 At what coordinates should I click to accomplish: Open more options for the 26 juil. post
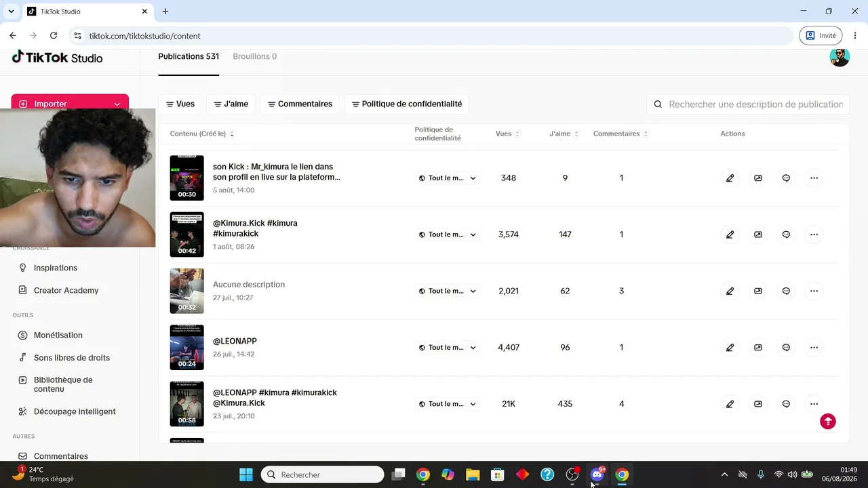click(814, 348)
